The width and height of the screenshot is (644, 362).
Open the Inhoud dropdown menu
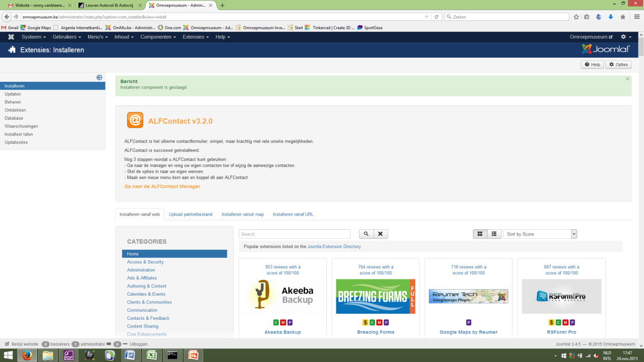click(124, 37)
